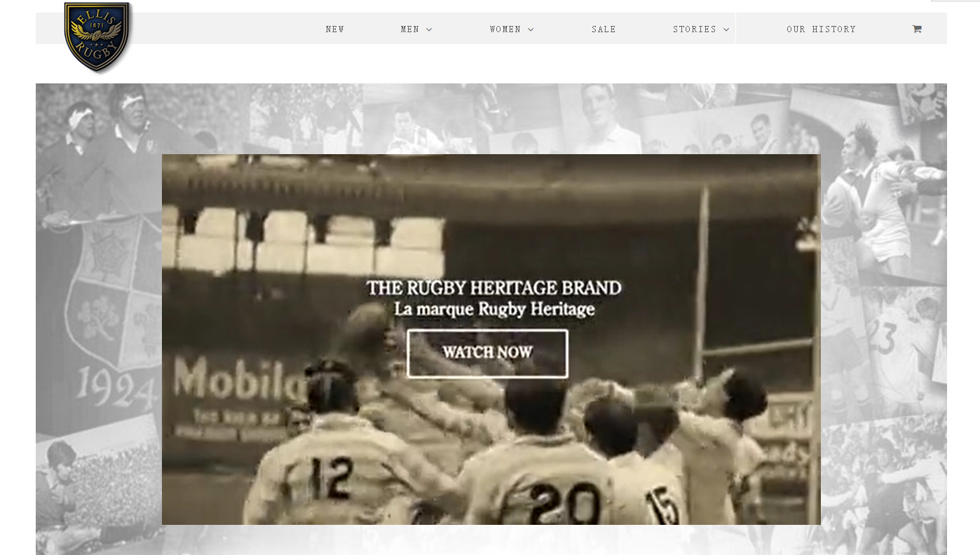Expand the WOMEN navigation dropdown
Viewport: 980px width, 555px height.
tap(505, 29)
